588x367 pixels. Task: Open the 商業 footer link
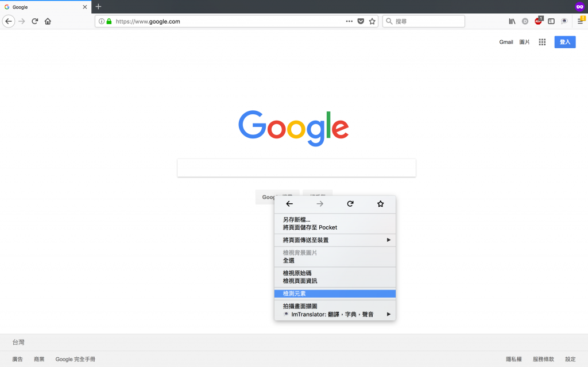click(x=39, y=359)
